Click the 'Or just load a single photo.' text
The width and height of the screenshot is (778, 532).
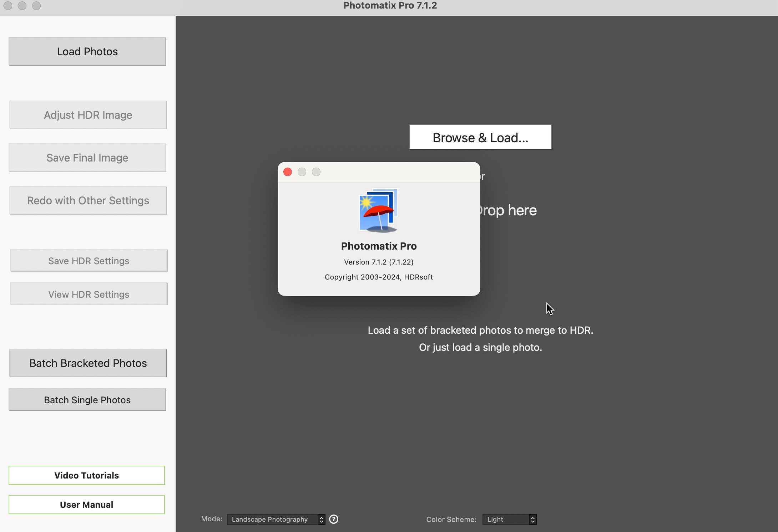pos(480,347)
